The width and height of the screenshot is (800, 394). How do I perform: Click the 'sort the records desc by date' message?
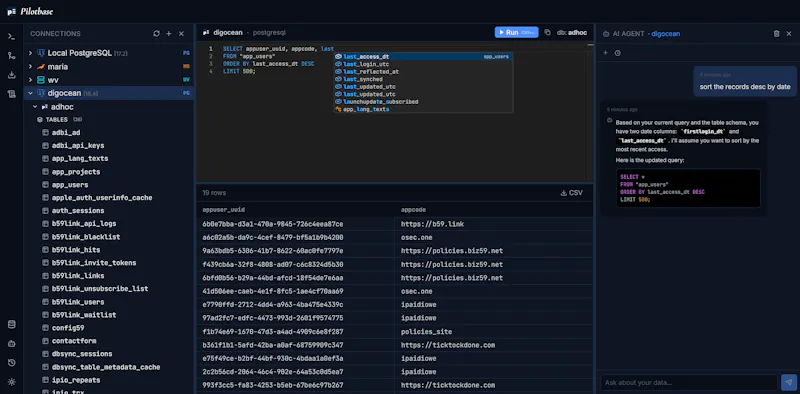tap(744, 87)
